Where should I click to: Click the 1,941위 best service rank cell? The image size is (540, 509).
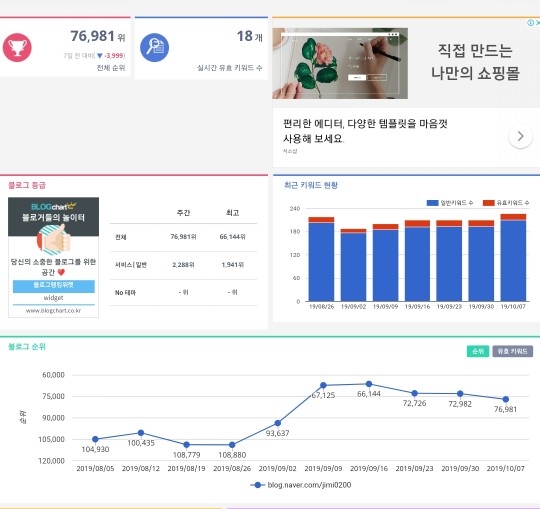tap(232, 265)
